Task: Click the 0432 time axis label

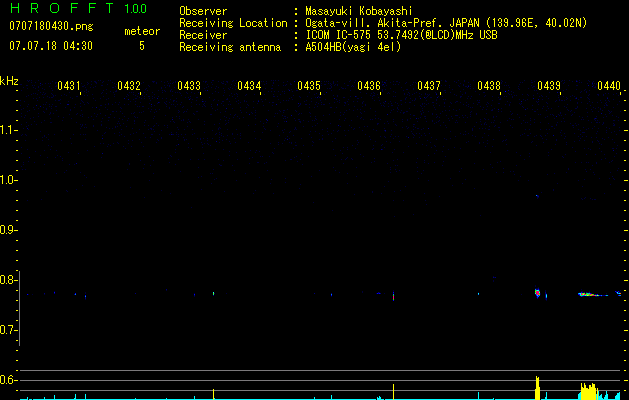Action: [x=129, y=85]
